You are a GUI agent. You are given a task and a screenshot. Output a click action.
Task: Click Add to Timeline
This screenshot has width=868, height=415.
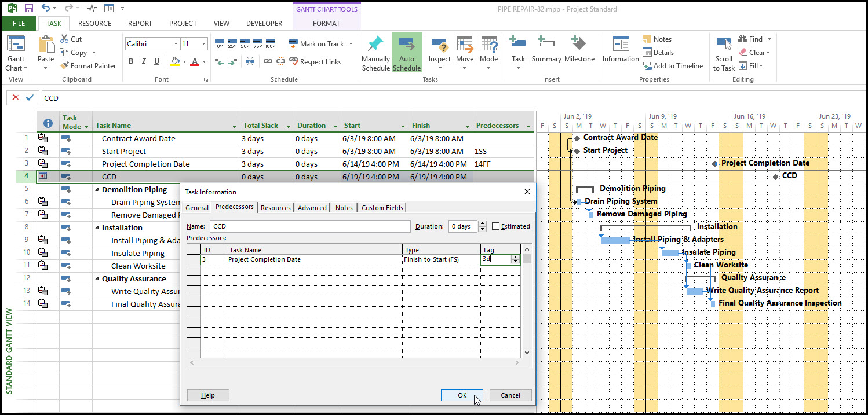[x=672, y=66]
